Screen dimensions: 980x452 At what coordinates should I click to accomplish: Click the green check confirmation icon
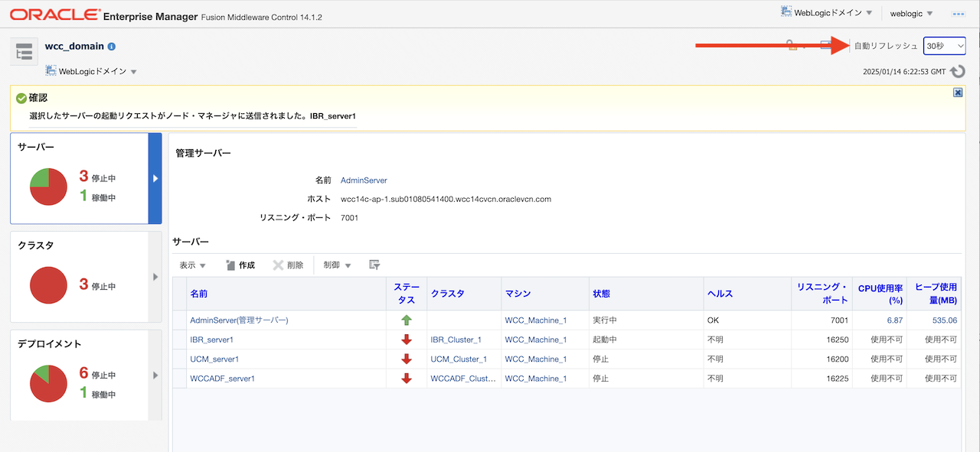(x=21, y=98)
